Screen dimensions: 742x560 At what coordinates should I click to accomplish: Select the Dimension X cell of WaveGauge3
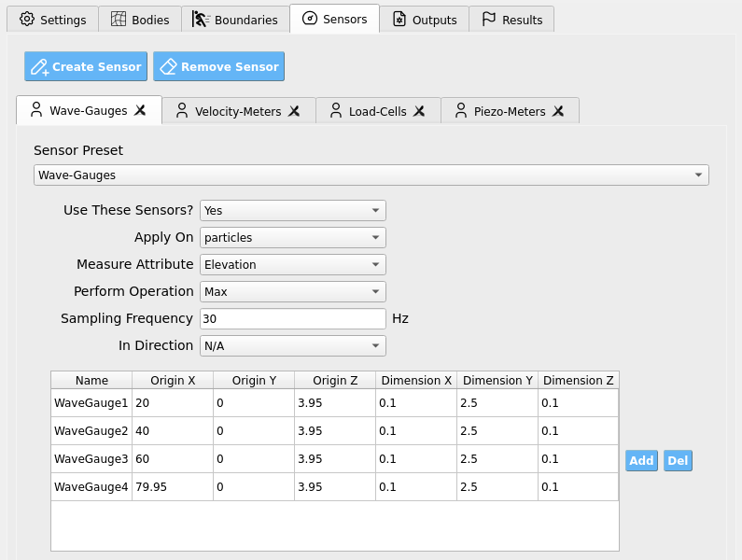click(416, 458)
